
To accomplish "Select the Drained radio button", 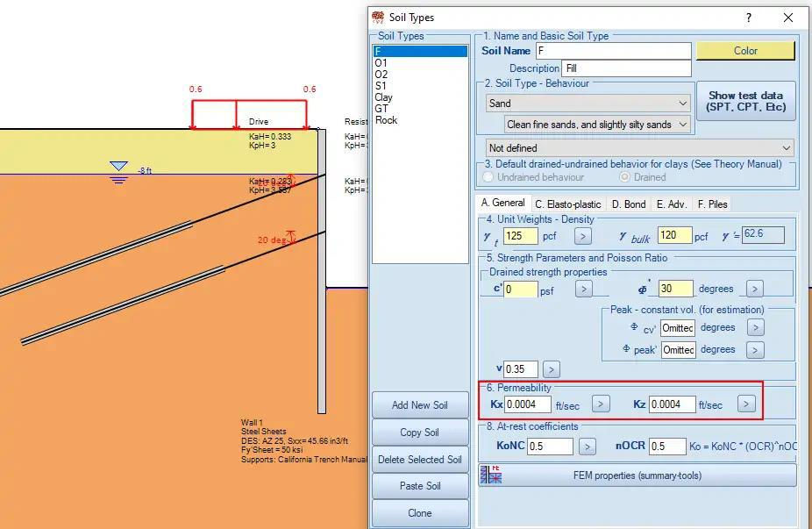I will 624,177.
